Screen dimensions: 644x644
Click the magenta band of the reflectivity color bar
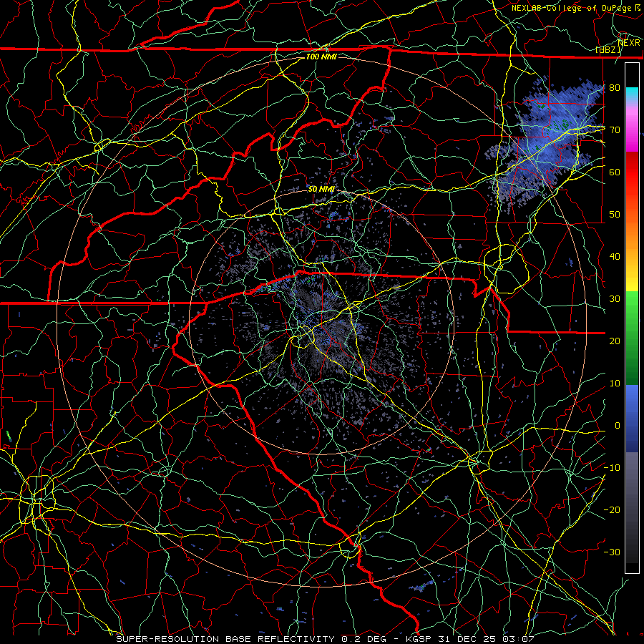[632, 132]
